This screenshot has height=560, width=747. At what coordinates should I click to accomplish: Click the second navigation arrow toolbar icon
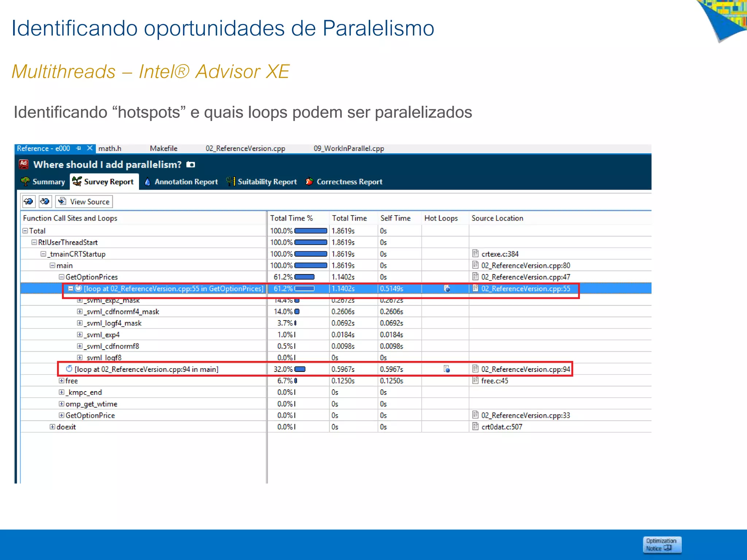pyautogui.click(x=45, y=201)
